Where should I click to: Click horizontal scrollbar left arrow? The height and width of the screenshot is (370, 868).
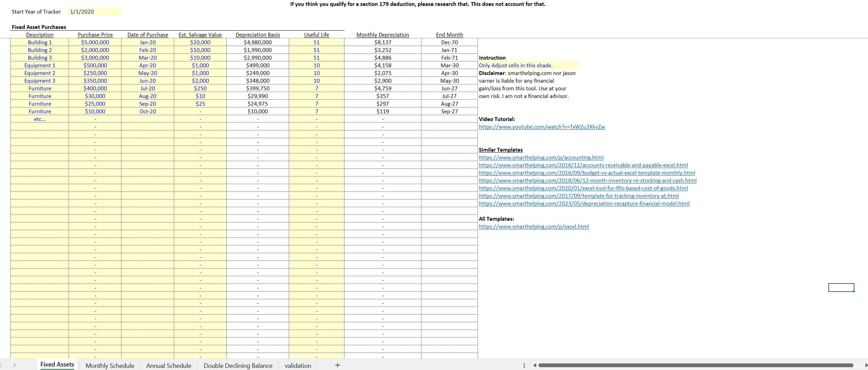(535, 365)
